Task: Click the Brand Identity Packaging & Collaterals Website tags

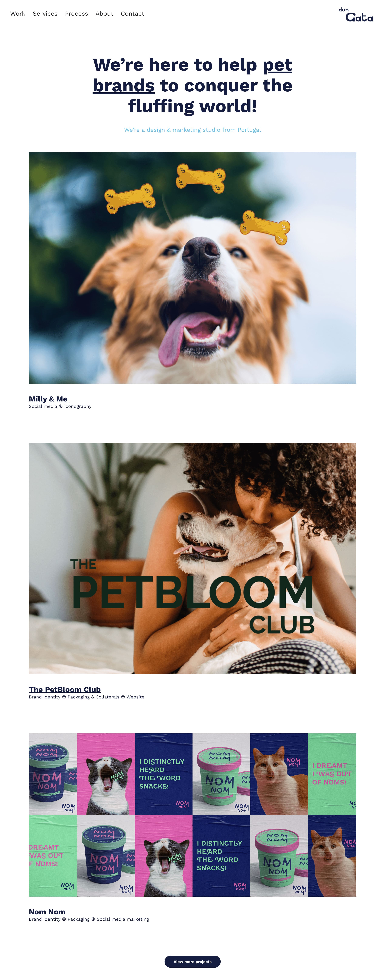Action: click(86, 697)
